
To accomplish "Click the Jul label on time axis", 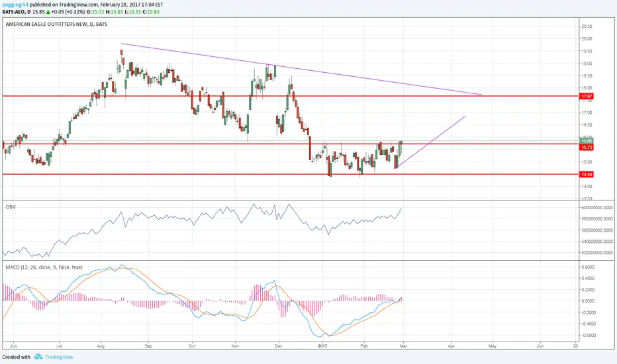I will [59, 346].
